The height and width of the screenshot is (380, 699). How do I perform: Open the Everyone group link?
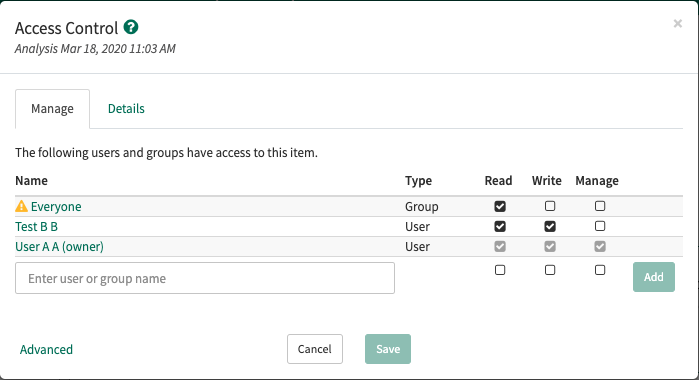coord(56,207)
